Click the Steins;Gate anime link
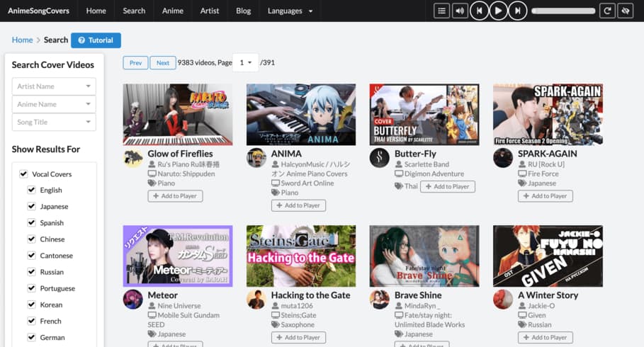The width and height of the screenshot is (644, 347). [298, 315]
